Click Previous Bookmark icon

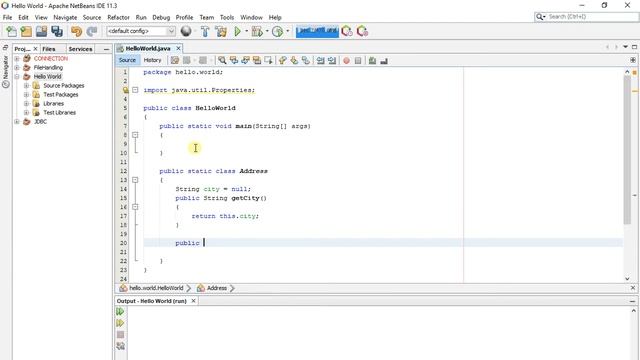click(x=282, y=60)
